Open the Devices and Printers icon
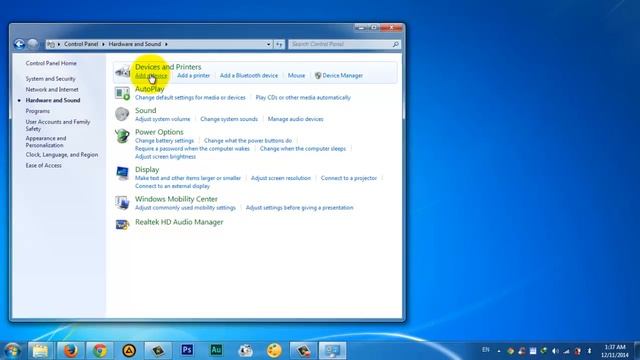 (x=122, y=72)
